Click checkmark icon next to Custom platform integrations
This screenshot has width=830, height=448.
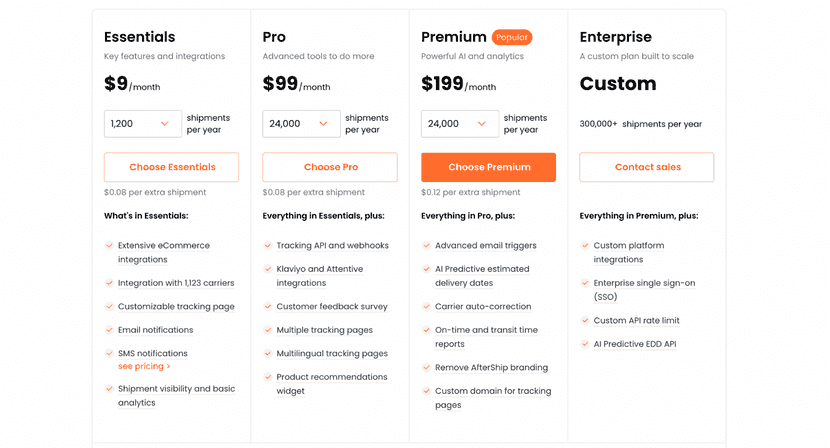tap(585, 246)
